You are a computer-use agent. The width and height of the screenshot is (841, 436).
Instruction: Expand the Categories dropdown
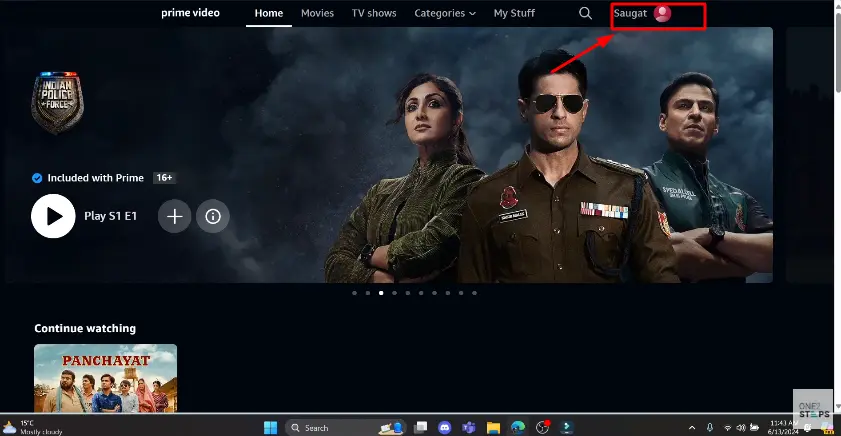click(445, 13)
